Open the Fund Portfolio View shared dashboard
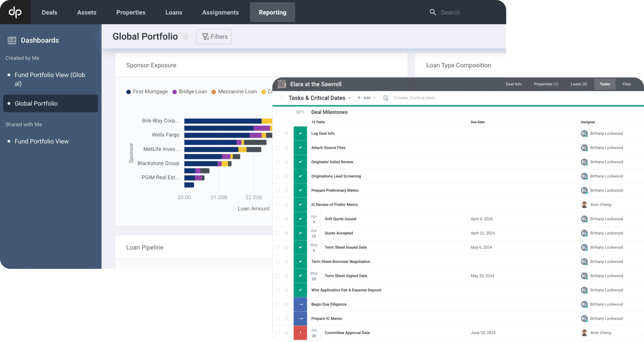The width and height of the screenshot is (644, 342). 42,141
